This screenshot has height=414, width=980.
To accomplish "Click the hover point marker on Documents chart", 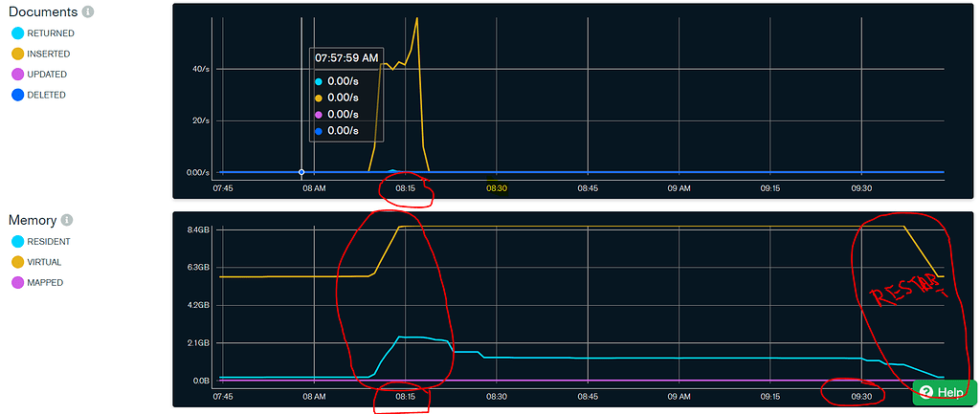I will pyautogui.click(x=301, y=172).
